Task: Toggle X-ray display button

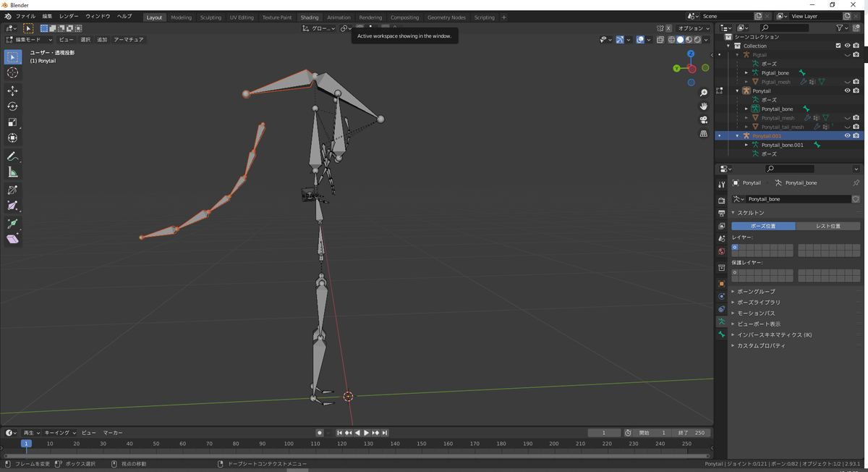Action: point(661,40)
